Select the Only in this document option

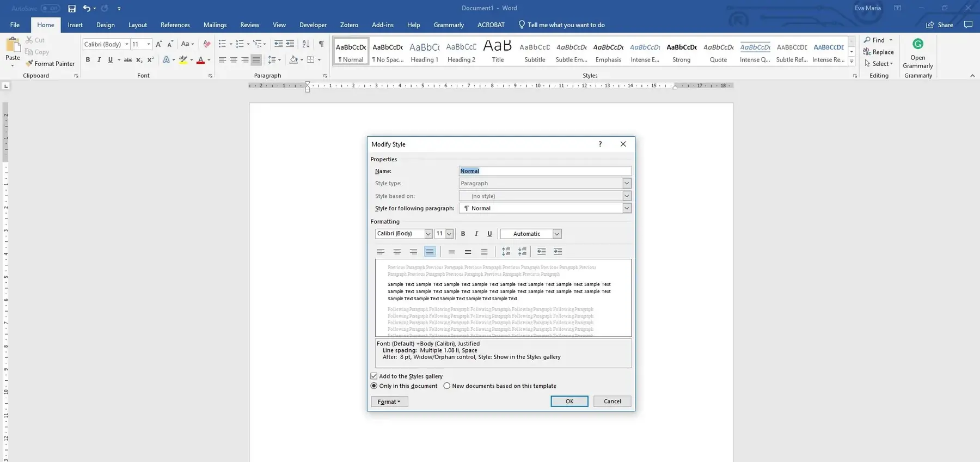click(374, 386)
